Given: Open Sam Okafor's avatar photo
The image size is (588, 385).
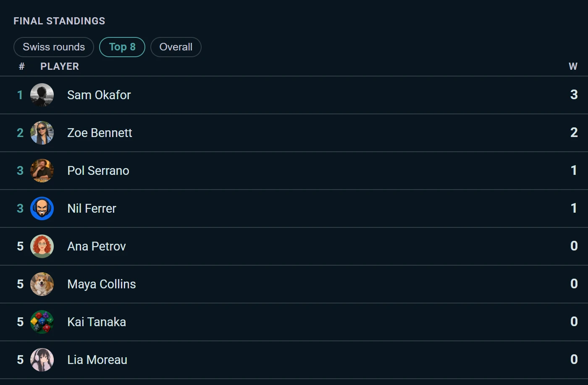Looking at the screenshot, I should click(42, 95).
